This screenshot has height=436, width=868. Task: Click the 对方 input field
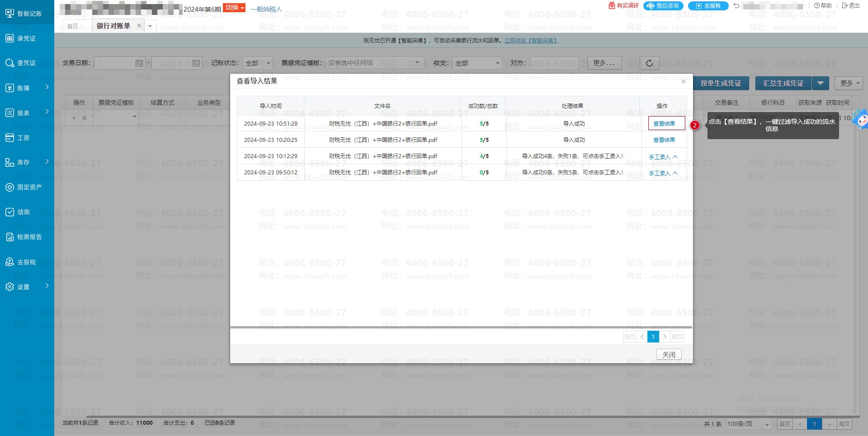tap(557, 63)
